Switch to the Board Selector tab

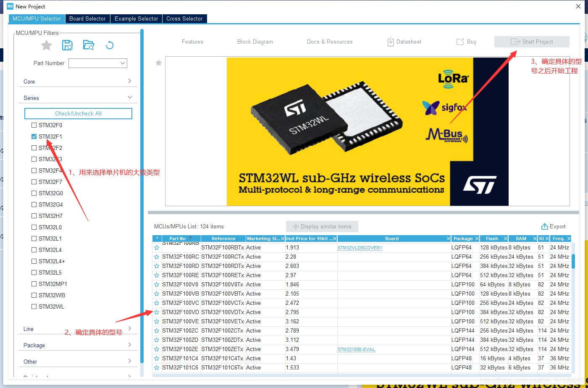[x=87, y=18]
